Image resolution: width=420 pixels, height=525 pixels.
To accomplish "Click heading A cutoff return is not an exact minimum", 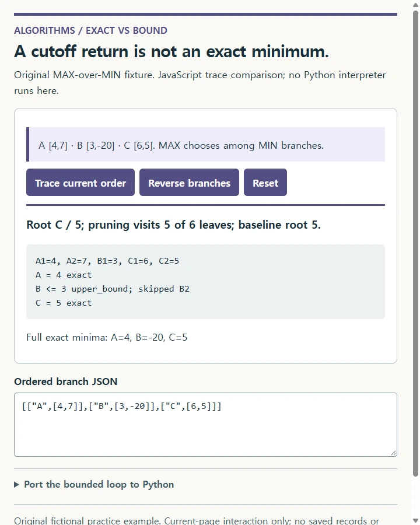I will (x=171, y=51).
